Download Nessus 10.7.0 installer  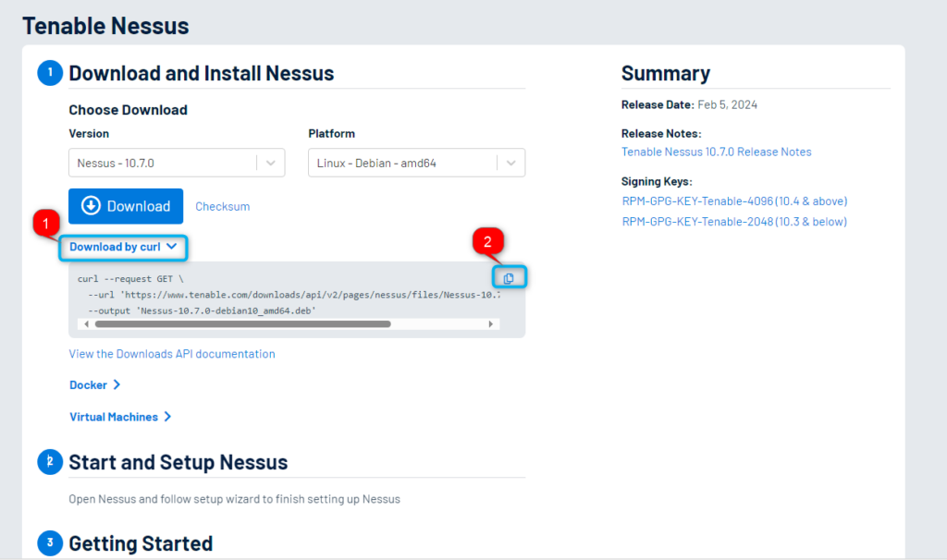click(126, 205)
